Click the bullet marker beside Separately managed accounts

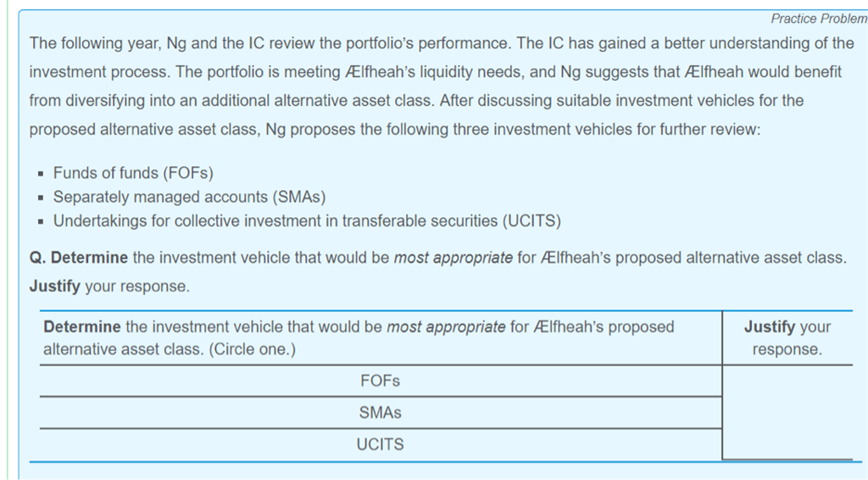(x=40, y=198)
